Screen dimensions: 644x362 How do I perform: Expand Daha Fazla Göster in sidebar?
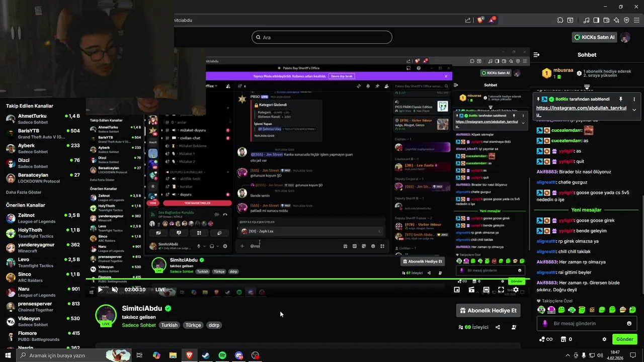tap(24, 192)
